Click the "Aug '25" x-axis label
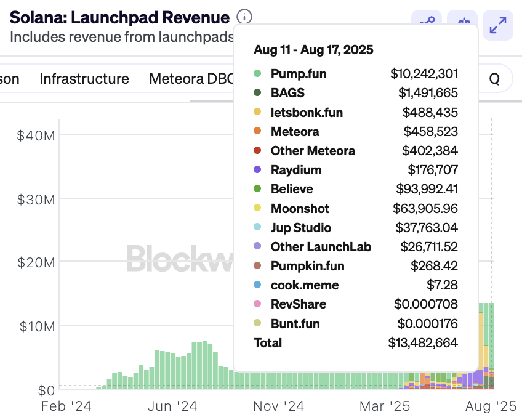The width and height of the screenshot is (522, 420). (x=491, y=406)
